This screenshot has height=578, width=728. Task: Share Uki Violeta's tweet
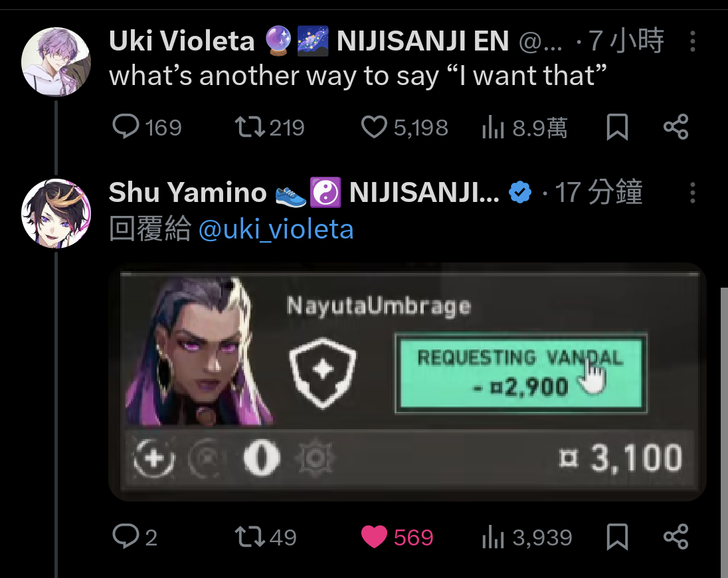(676, 127)
